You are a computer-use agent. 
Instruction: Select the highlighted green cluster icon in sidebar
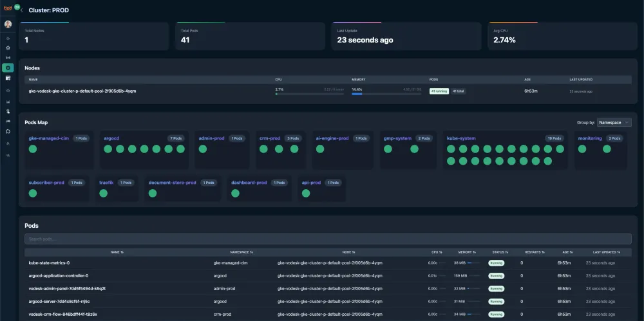[x=8, y=68]
